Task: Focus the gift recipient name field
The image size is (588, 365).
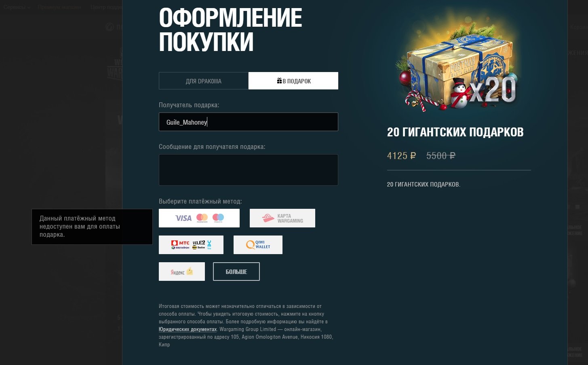Action: pyautogui.click(x=249, y=122)
